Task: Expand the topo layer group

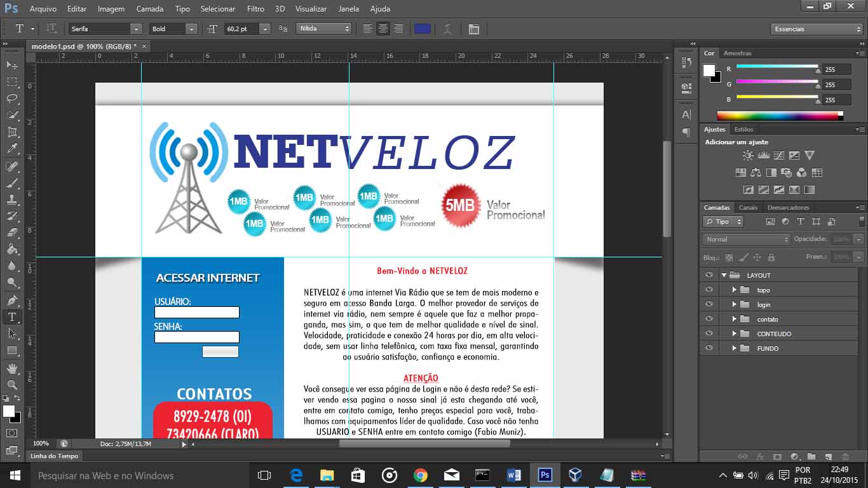Action: tap(734, 290)
